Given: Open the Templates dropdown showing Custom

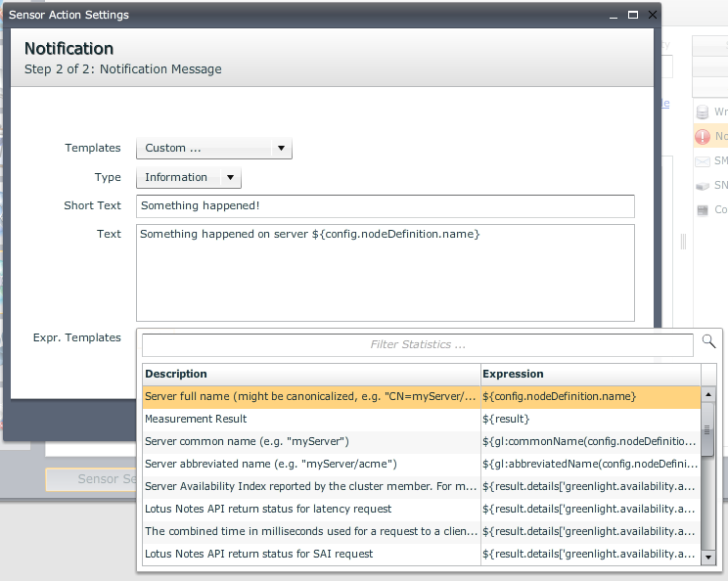Looking at the screenshot, I should pos(213,149).
